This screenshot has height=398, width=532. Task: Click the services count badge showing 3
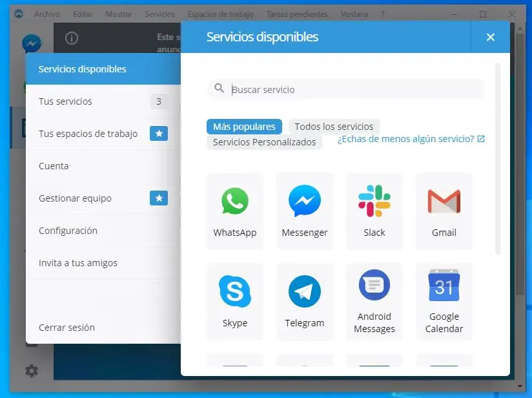158,101
